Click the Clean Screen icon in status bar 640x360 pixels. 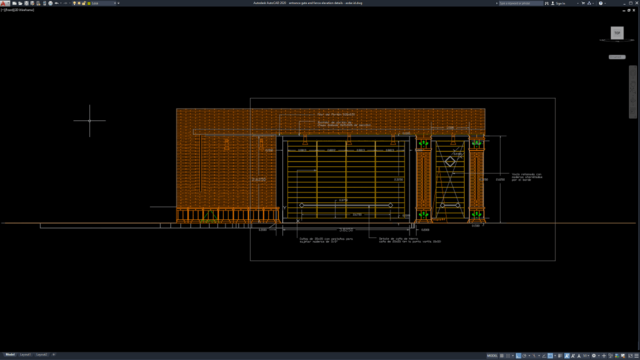tap(631, 356)
